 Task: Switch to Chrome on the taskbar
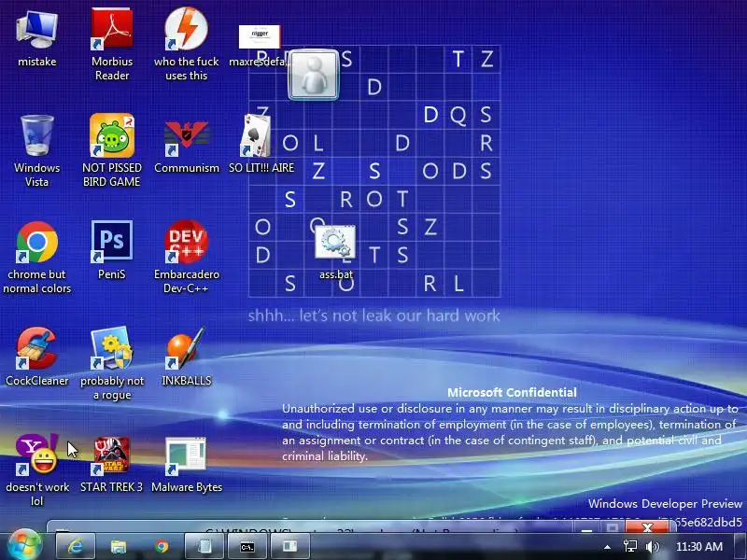pos(162,546)
